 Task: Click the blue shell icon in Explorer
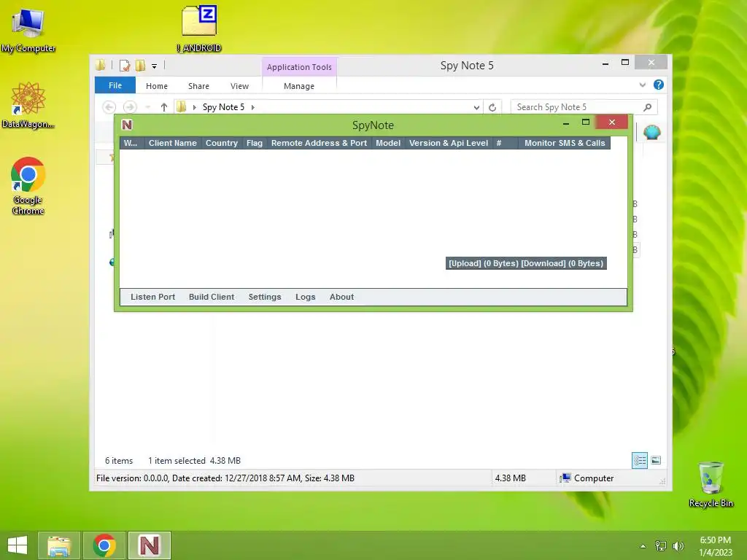coord(651,132)
